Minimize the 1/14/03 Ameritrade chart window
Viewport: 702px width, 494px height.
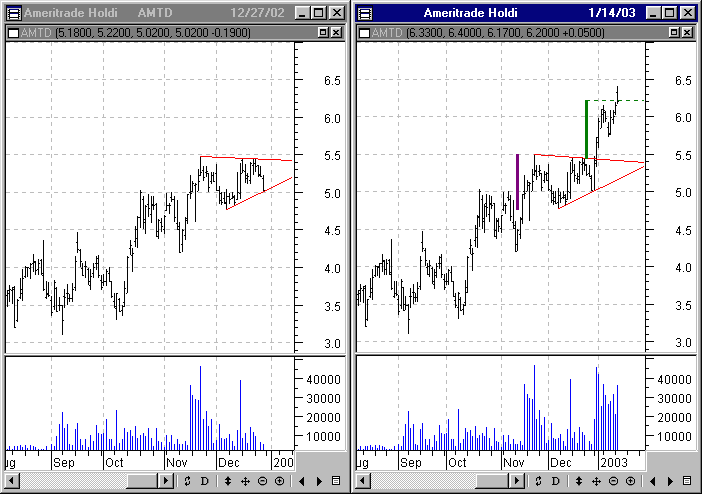[x=653, y=13]
